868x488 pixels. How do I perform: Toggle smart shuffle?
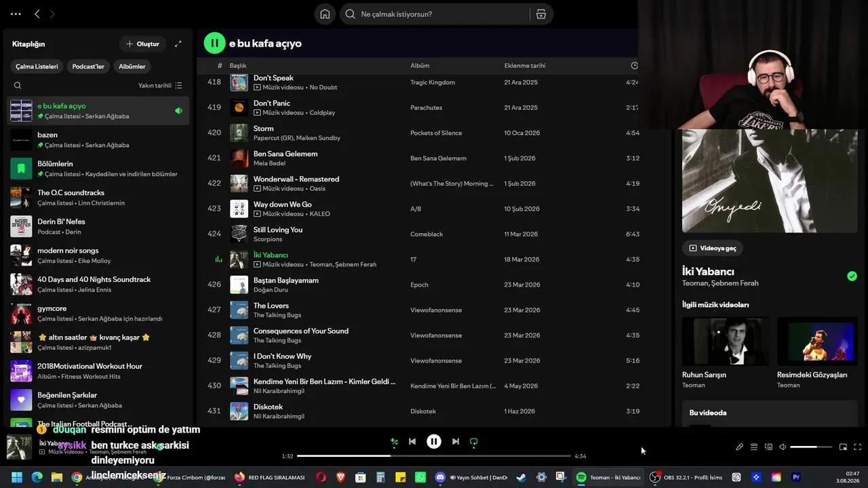point(394,442)
